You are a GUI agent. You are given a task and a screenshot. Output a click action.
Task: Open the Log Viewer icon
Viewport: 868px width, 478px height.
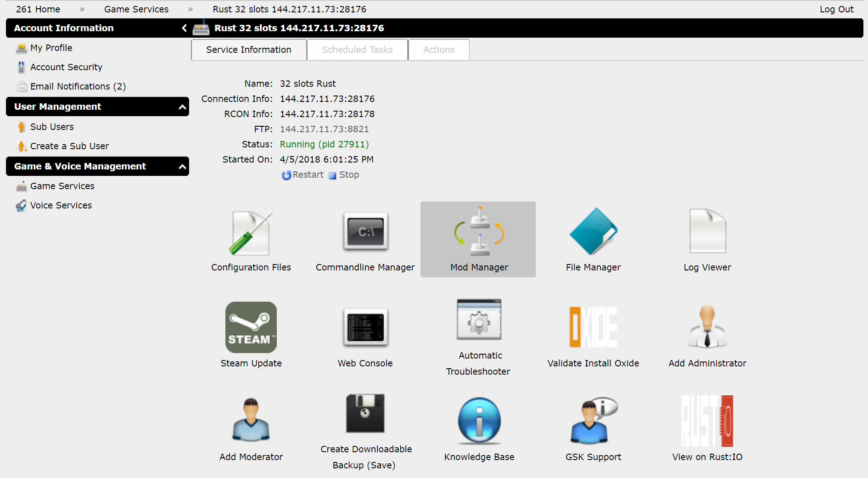point(707,231)
